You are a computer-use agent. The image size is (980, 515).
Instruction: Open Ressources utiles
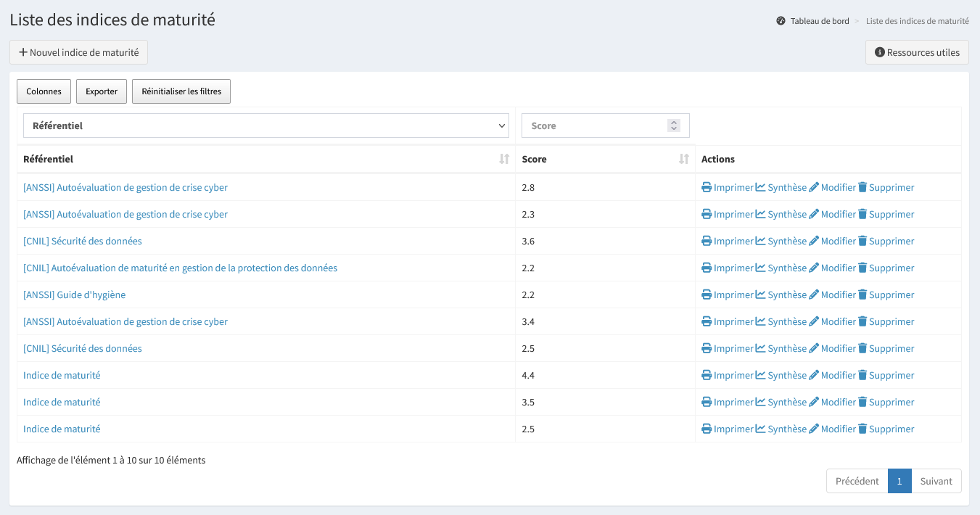917,52
